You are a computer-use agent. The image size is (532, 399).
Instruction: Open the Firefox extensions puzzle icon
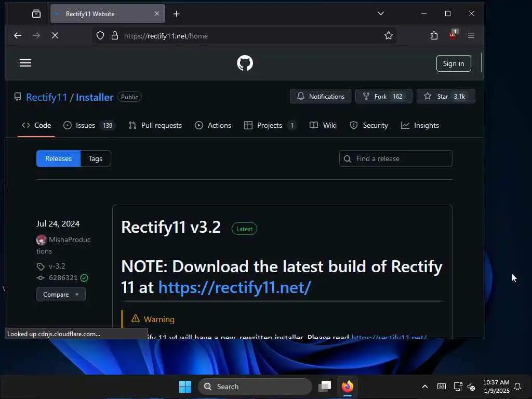click(x=434, y=35)
